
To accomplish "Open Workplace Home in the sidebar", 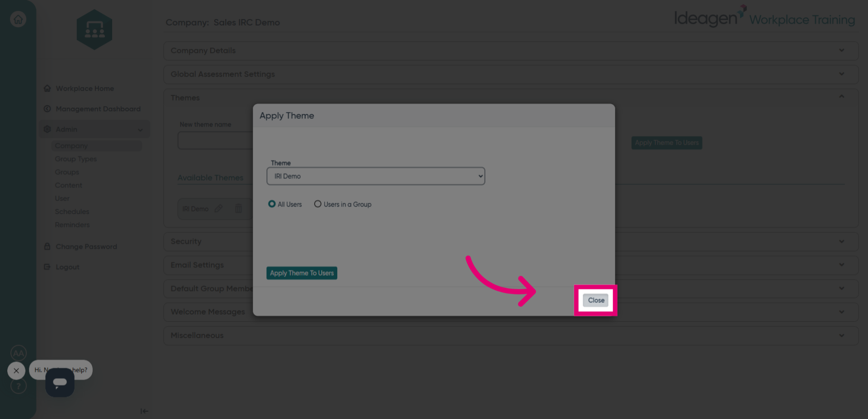I will point(85,88).
